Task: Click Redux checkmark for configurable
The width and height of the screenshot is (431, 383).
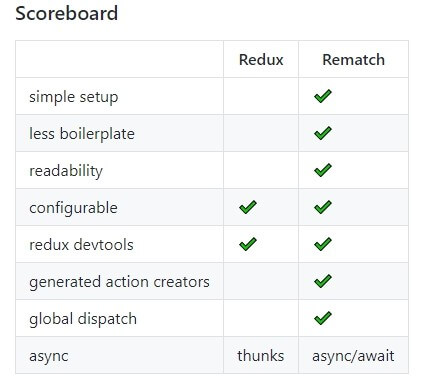Action: coord(248,207)
